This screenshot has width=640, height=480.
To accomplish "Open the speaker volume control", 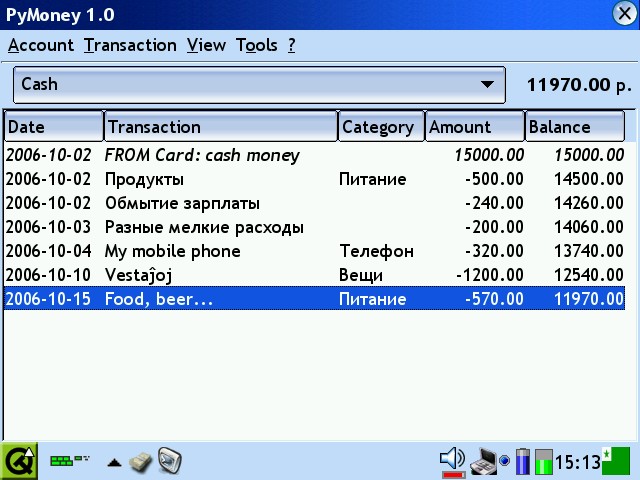I will [x=452, y=460].
